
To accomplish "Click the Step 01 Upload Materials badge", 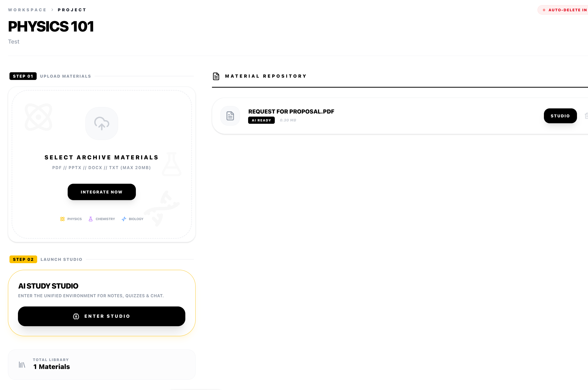I will (23, 76).
